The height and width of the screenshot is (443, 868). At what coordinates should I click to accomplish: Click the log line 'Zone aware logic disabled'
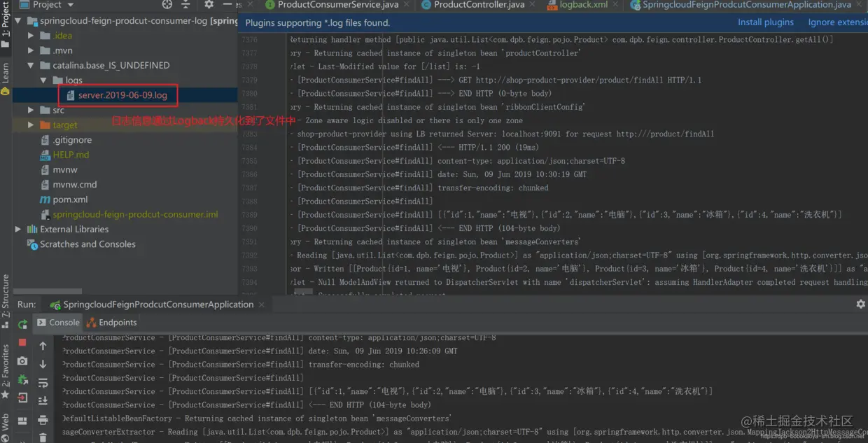[409, 120]
